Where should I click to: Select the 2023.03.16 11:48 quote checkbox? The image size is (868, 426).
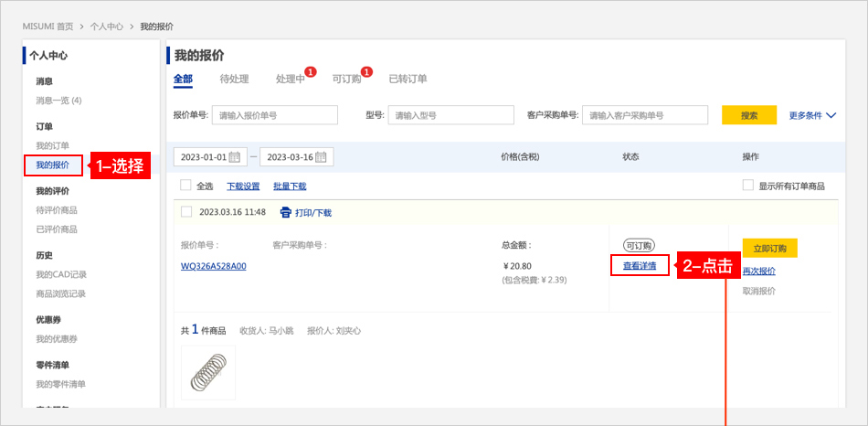186,212
